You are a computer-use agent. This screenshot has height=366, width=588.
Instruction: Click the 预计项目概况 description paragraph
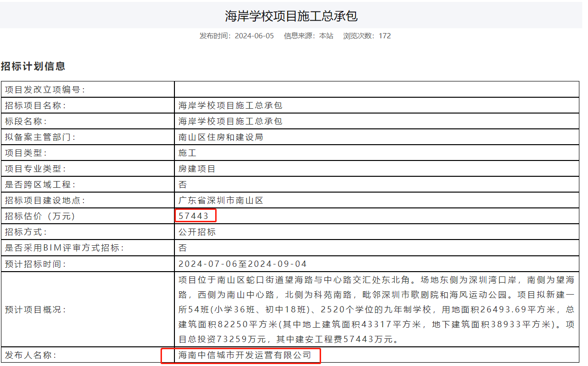pos(376,309)
